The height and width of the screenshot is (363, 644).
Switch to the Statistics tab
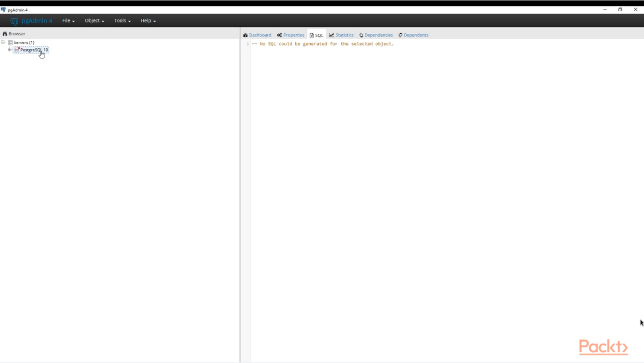click(x=341, y=35)
